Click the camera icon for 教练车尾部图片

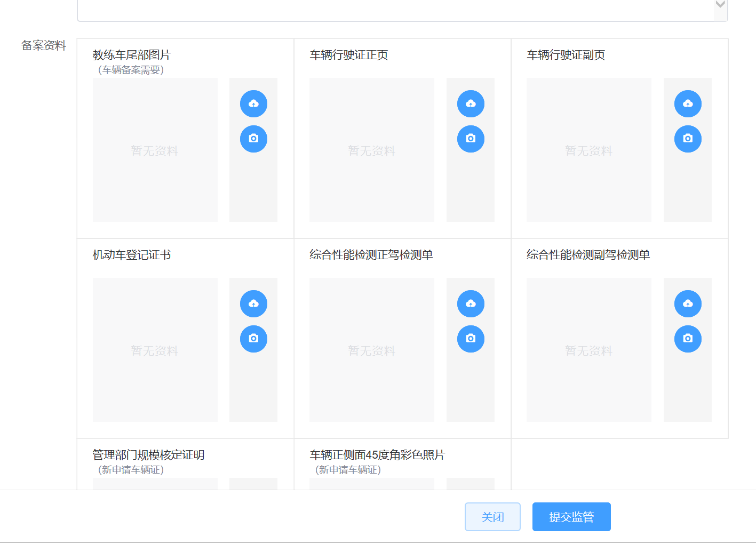coord(253,139)
